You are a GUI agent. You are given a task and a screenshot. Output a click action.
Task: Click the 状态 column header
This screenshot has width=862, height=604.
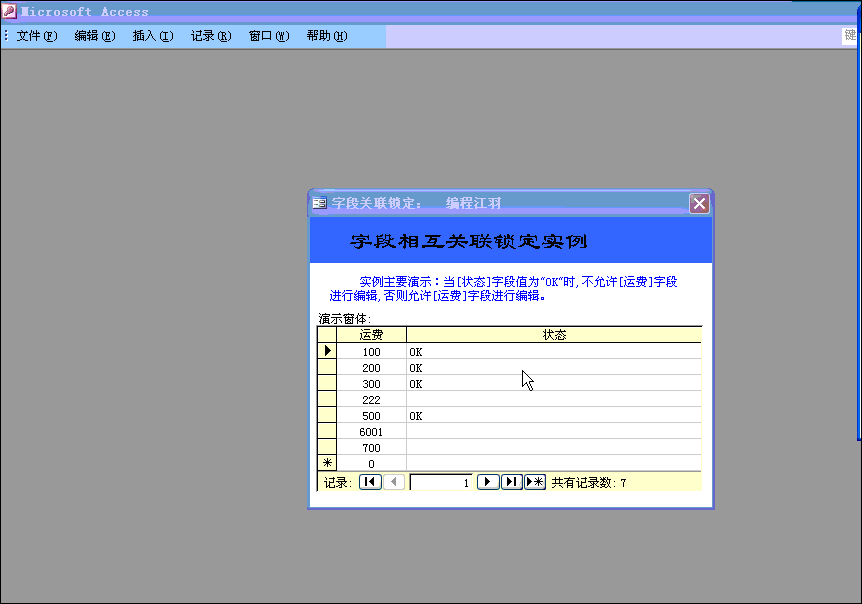point(554,335)
